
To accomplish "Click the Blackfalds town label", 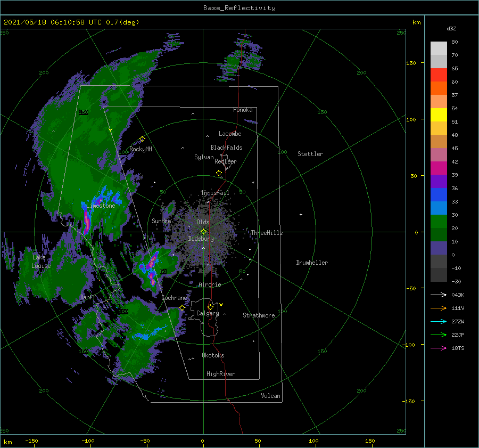I will pos(226,148).
